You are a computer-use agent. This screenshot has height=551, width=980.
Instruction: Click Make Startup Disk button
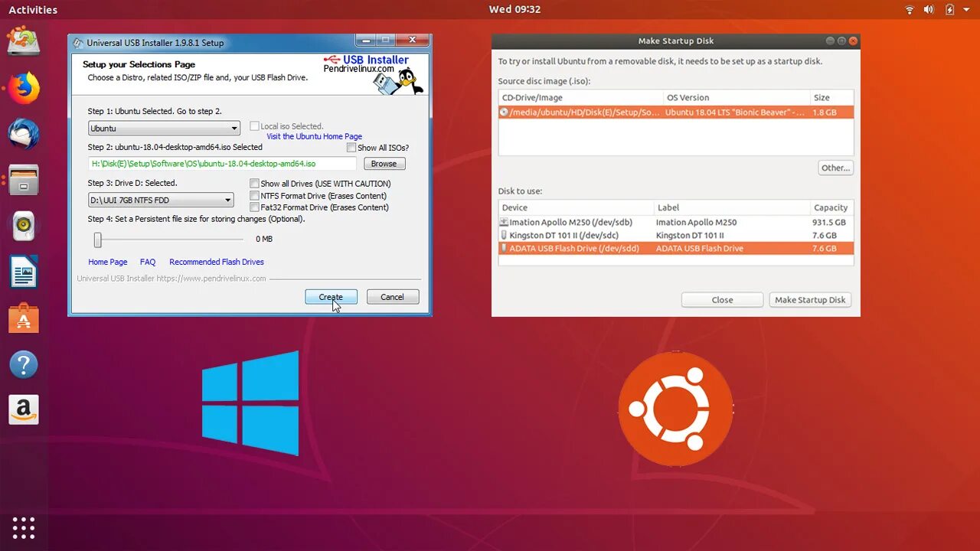[x=810, y=300]
